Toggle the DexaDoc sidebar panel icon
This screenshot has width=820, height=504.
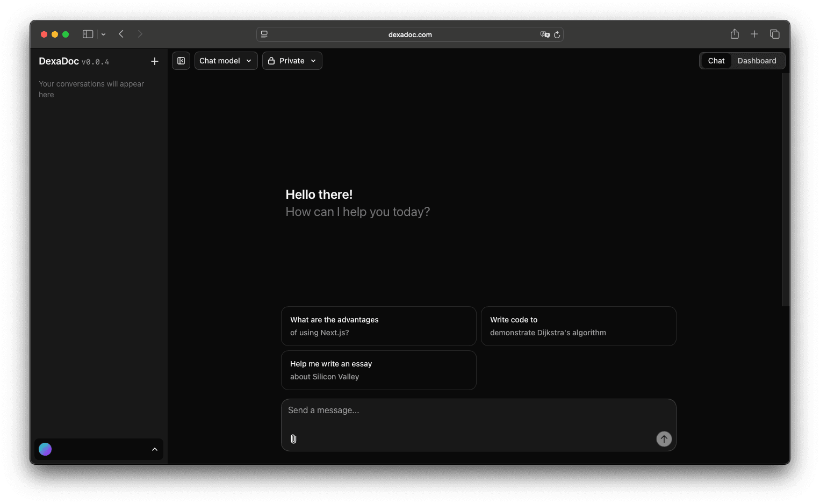click(x=181, y=61)
